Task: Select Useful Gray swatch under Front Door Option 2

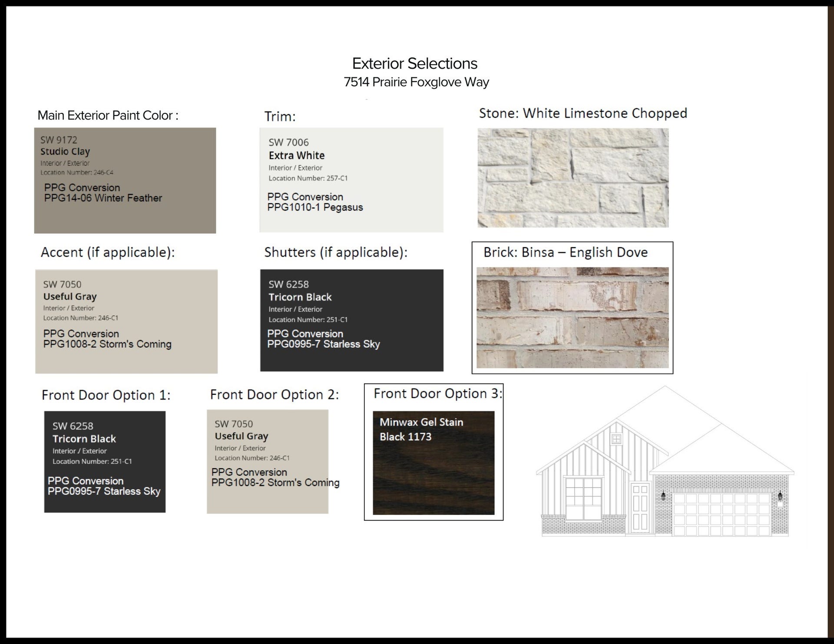Action: [268, 462]
